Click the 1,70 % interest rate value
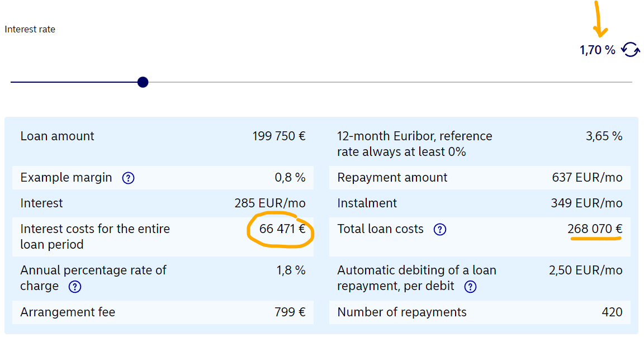Viewport: 644px width, 337px height. (597, 50)
